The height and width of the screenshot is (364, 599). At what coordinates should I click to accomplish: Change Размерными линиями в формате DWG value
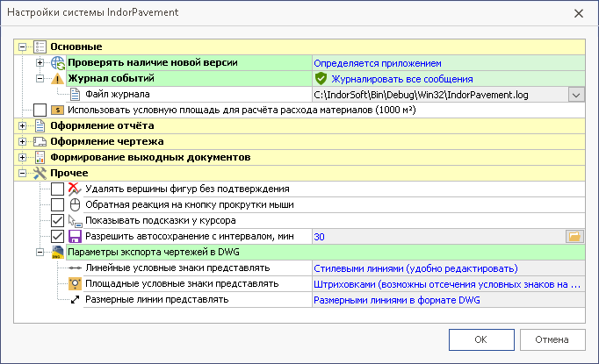(396, 300)
